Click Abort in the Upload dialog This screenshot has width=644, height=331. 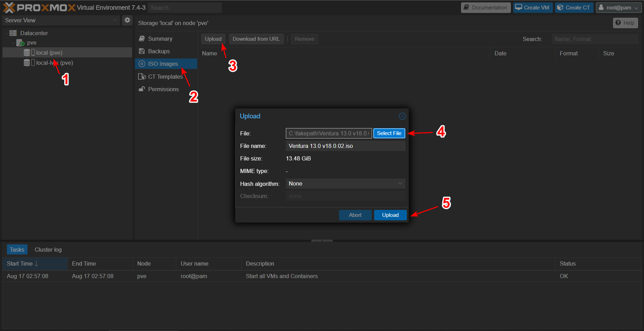point(355,215)
